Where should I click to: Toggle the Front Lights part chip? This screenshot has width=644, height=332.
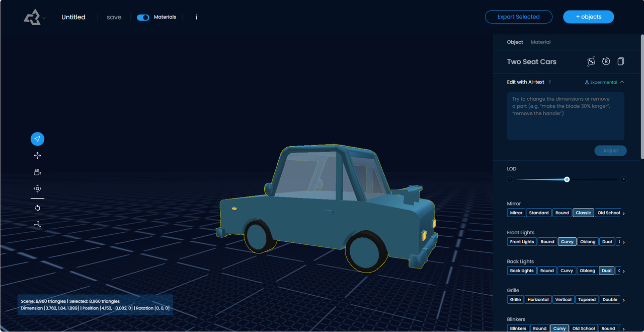pos(522,242)
